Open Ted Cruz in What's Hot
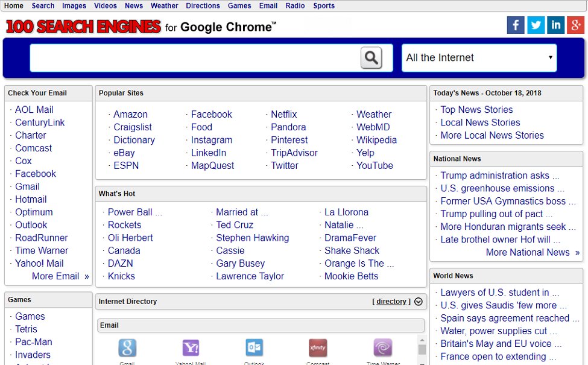Screen dimensions: 588x365 click(x=235, y=224)
